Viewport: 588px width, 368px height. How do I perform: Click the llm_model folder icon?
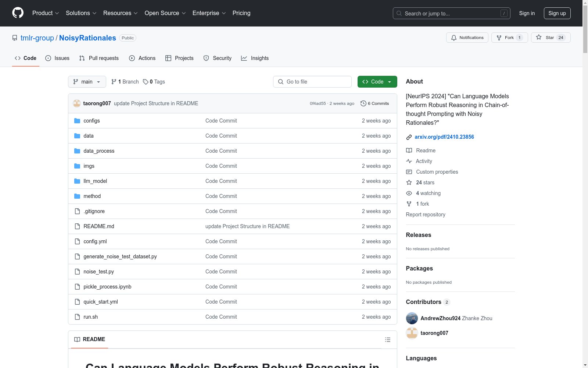pyautogui.click(x=77, y=181)
